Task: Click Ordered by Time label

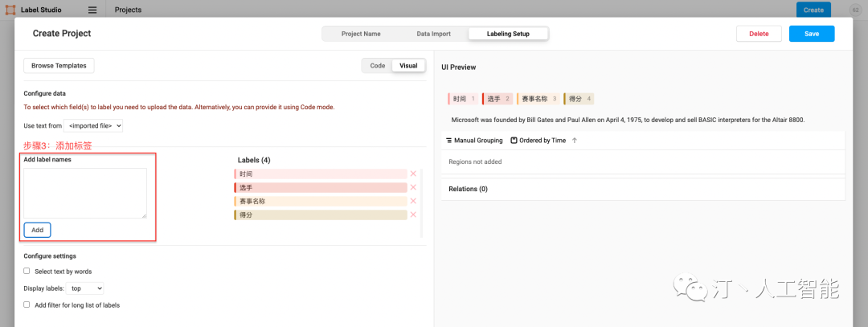Action: [x=542, y=141]
